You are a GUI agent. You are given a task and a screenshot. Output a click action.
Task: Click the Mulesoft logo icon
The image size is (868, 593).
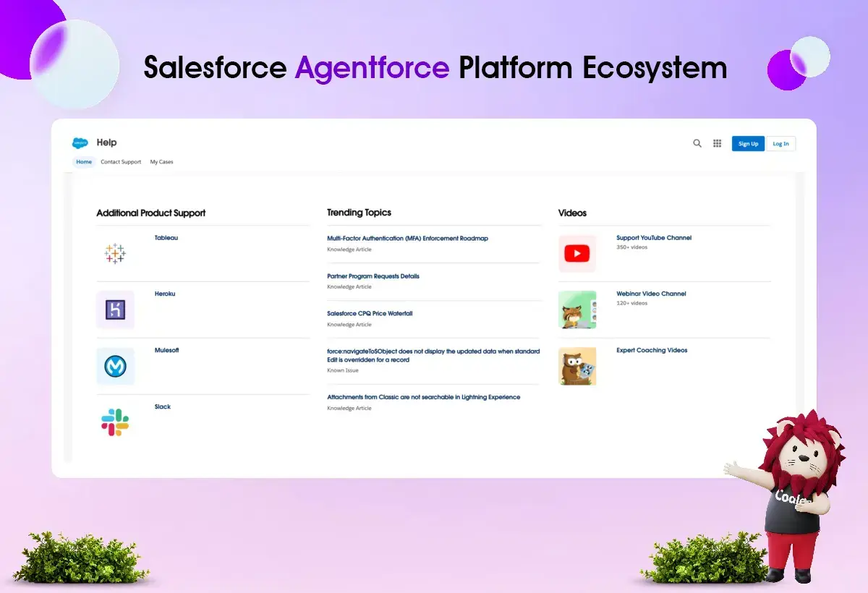tap(115, 367)
